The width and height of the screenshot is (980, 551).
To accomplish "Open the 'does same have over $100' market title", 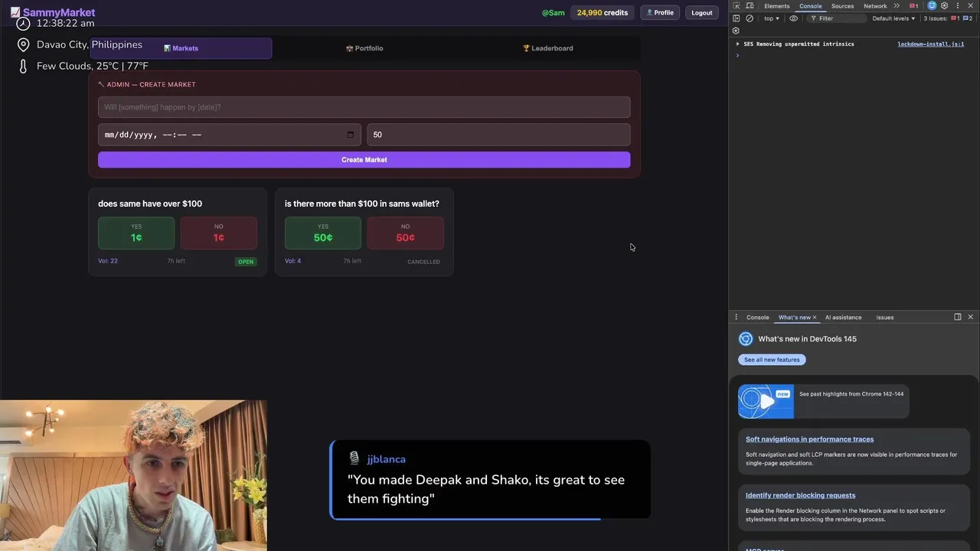I will [150, 204].
